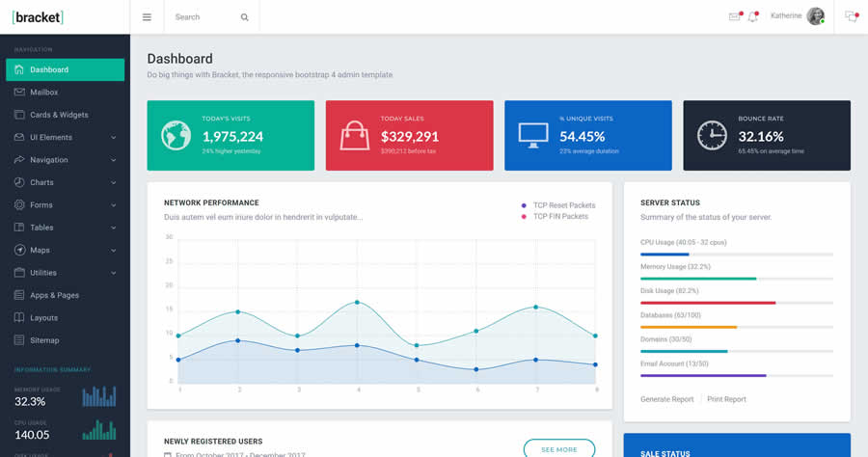The width and height of the screenshot is (868, 457).
Task: Click the UI Elements icon
Action: pyautogui.click(x=19, y=137)
